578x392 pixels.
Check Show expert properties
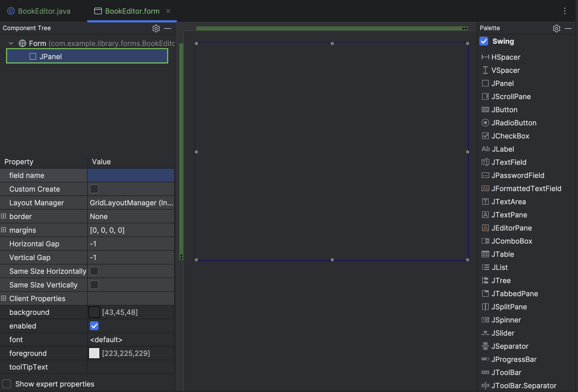point(7,384)
